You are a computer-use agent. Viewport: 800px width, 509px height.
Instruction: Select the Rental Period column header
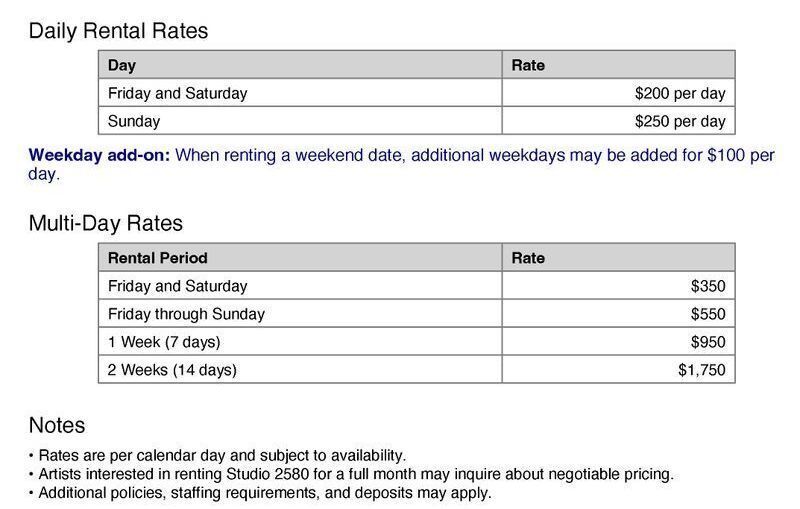[158, 258]
